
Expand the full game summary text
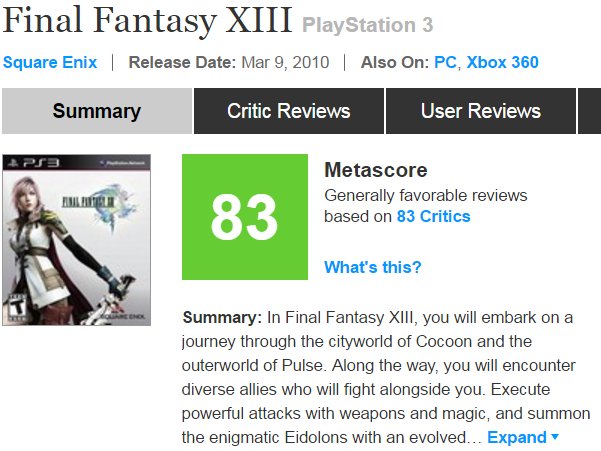516,438
